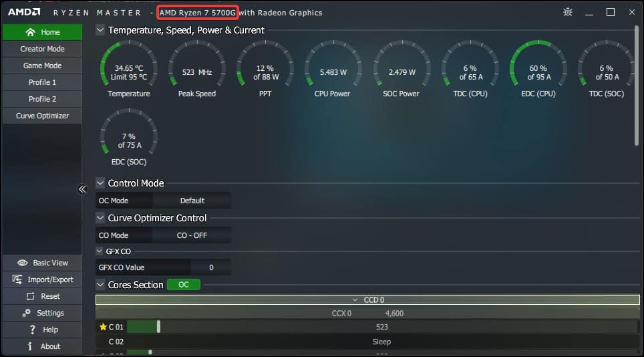Collapse the Cores Section chevron
The image size is (644, 357).
[100, 284]
